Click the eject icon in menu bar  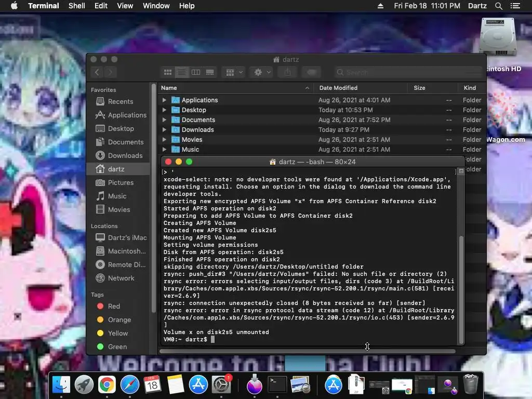[380, 6]
